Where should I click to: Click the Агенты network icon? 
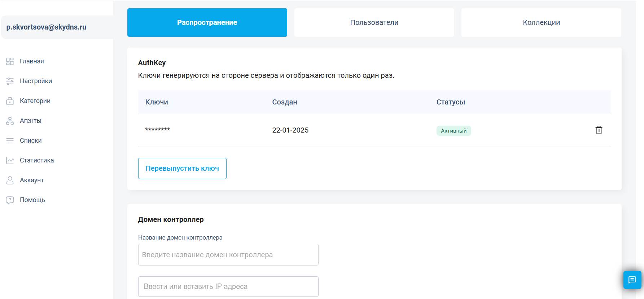[10, 121]
